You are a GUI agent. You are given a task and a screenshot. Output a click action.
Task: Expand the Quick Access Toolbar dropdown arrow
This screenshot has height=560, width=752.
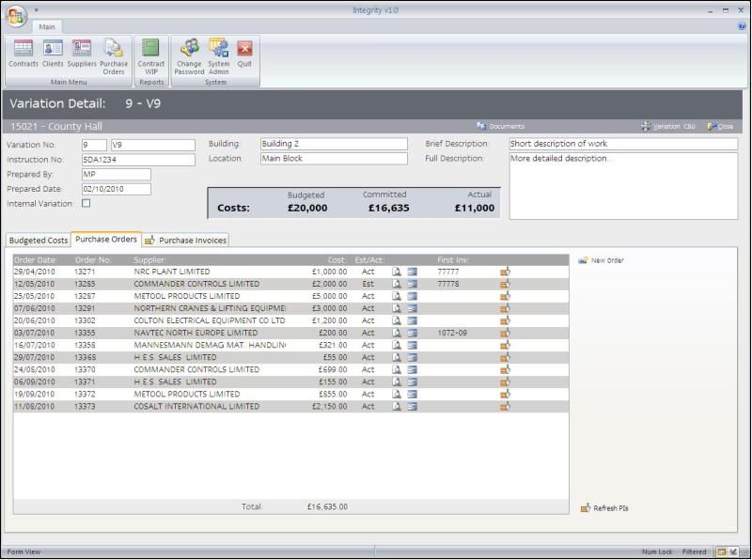pos(37,10)
